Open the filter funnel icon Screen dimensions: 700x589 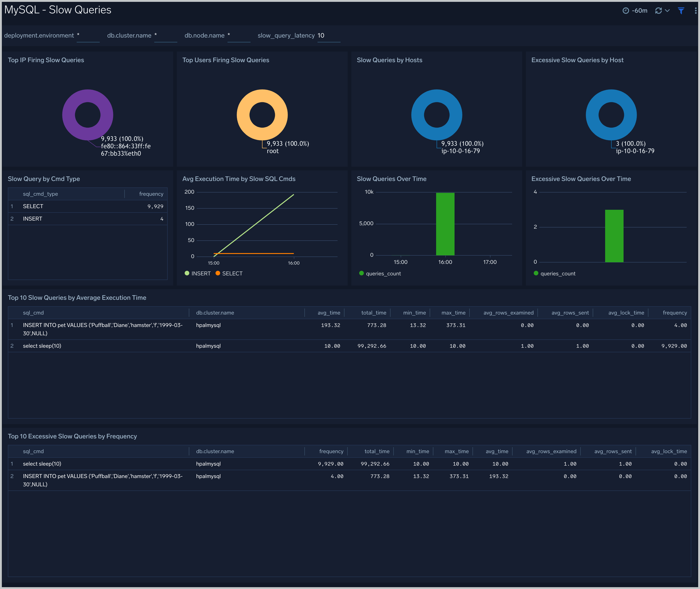pos(681,11)
